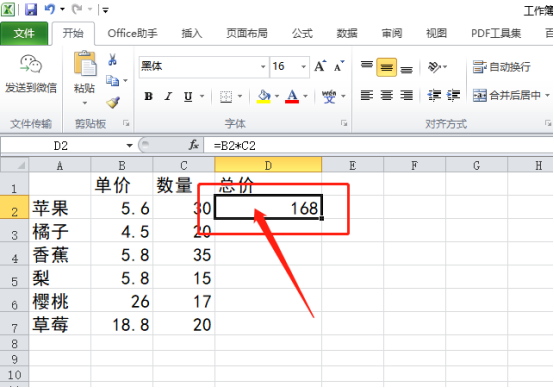Open Customize Quick Access Toolbar dropdown

click(x=105, y=10)
